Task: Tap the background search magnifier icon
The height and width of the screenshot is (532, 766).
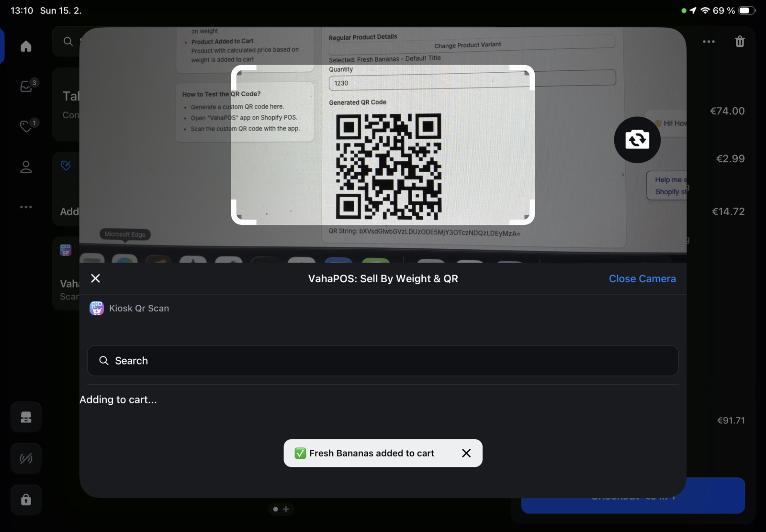Action: pos(68,42)
